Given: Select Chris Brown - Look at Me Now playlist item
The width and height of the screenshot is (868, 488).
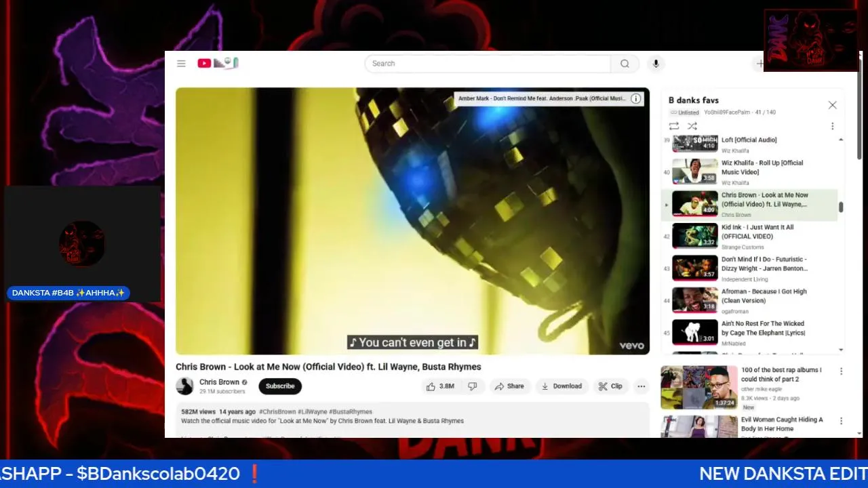Looking at the screenshot, I should [749, 204].
